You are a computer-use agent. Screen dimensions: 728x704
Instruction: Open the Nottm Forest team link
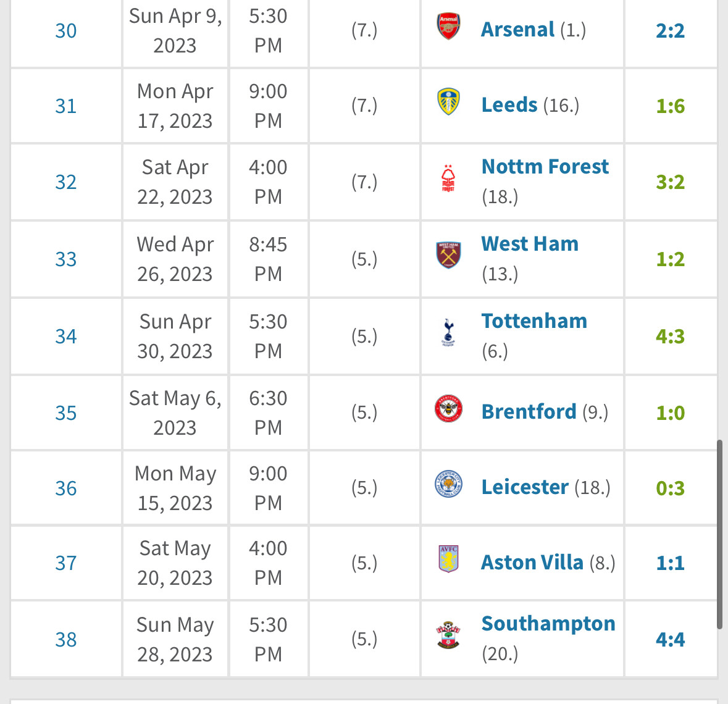pyautogui.click(x=545, y=167)
